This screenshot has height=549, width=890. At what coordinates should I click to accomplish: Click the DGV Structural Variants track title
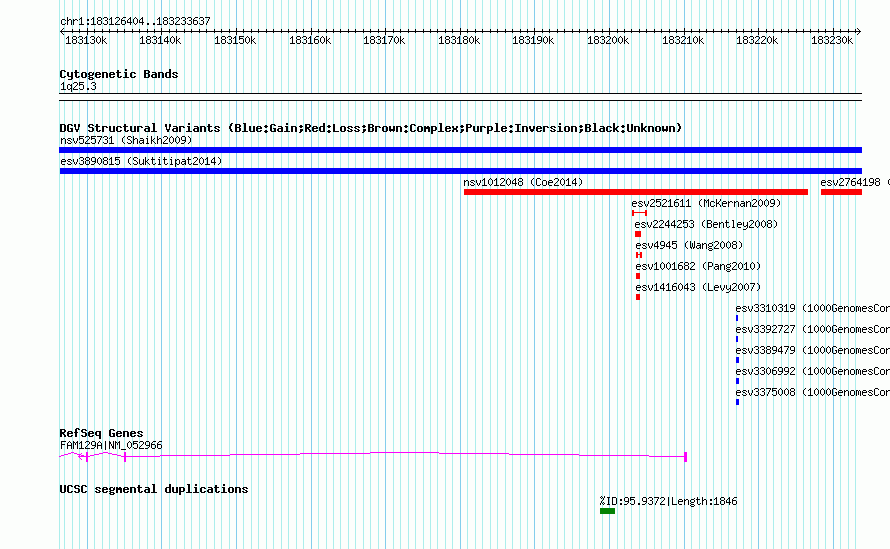click(x=371, y=128)
